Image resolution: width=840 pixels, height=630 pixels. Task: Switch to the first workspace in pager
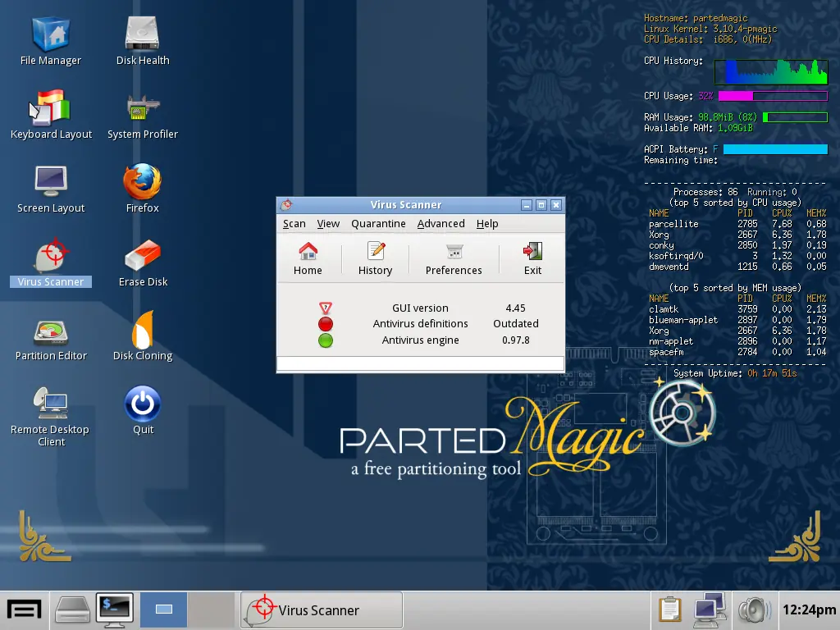tap(163, 609)
